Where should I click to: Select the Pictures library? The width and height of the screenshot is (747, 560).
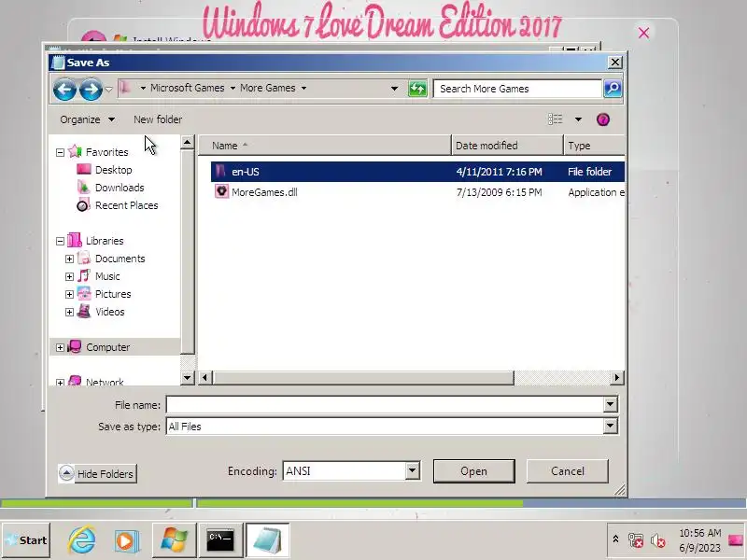click(113, 294)
